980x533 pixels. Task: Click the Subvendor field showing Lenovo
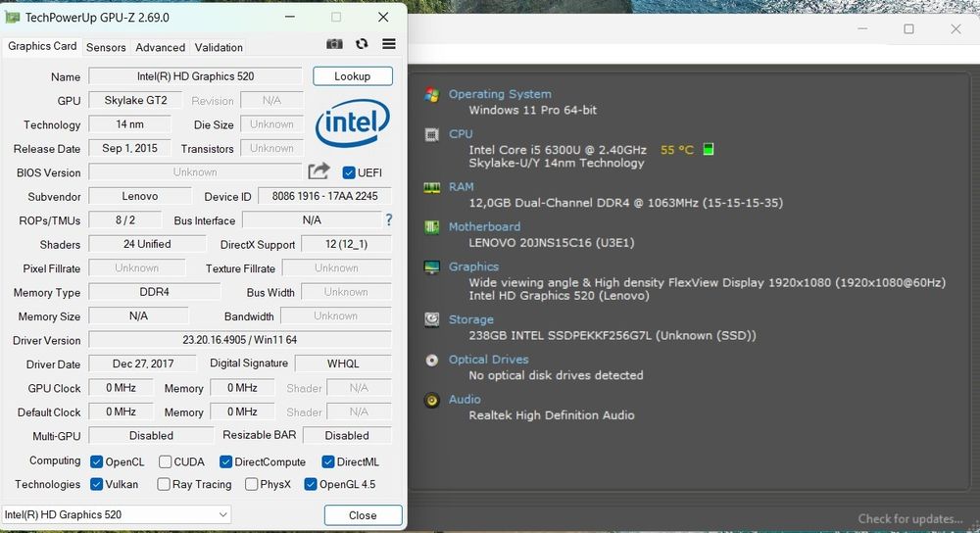coord(140,196)
